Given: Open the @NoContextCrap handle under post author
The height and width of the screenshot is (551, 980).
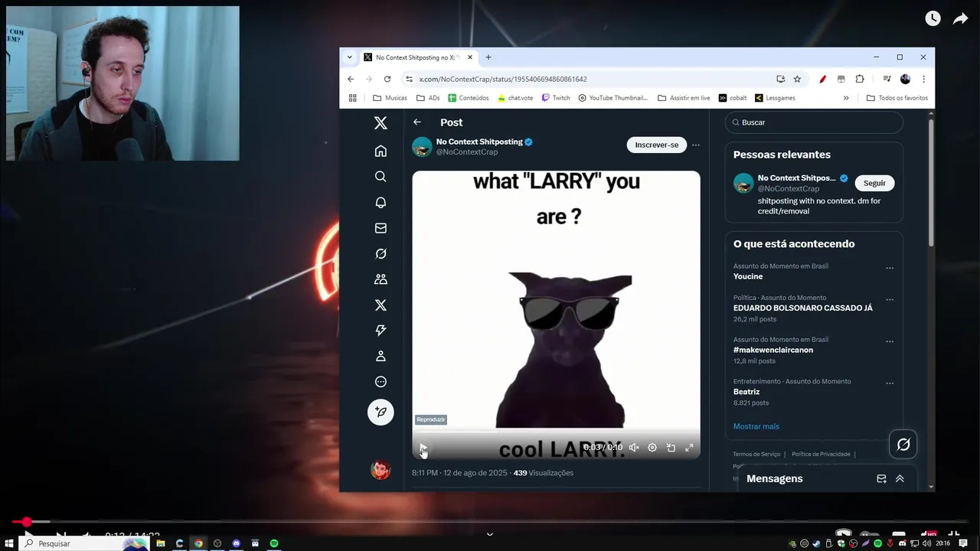Looking at the screenshot, I should click(x=467, y=152).
